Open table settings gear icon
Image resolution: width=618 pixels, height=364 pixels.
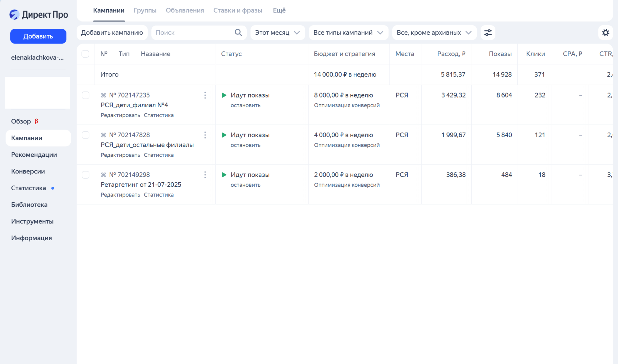click(605, 32)
